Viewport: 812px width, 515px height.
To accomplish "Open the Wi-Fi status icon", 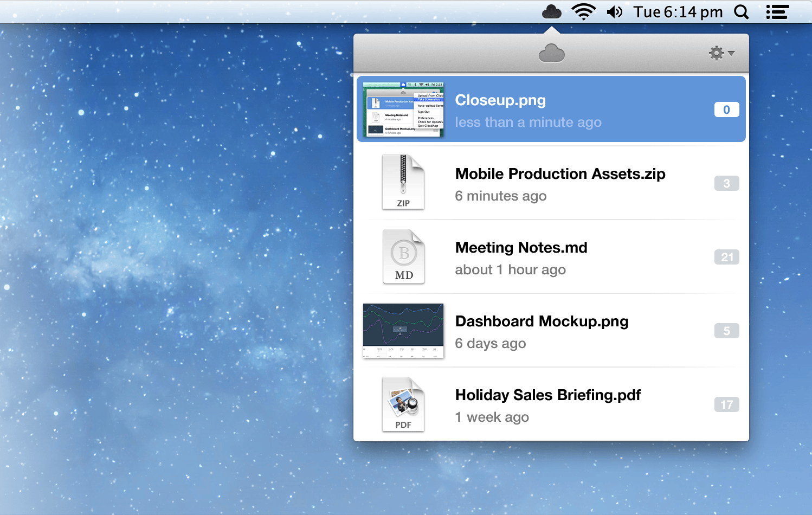I will point(583,11).
